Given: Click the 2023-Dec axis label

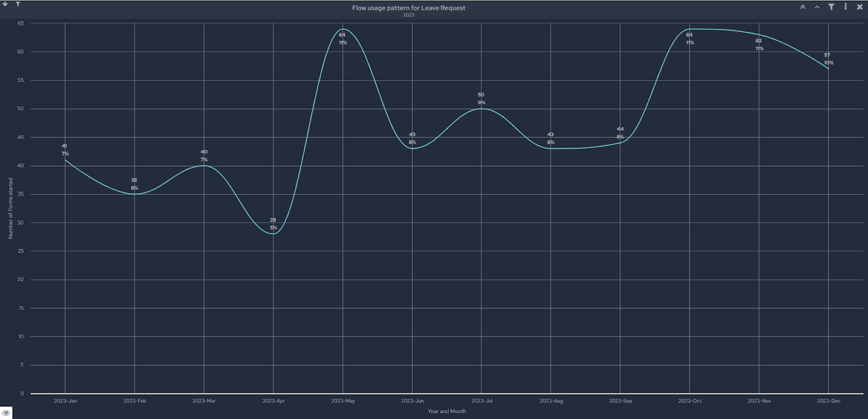Looking at the screenshot, I should click(x=828, y=401).
